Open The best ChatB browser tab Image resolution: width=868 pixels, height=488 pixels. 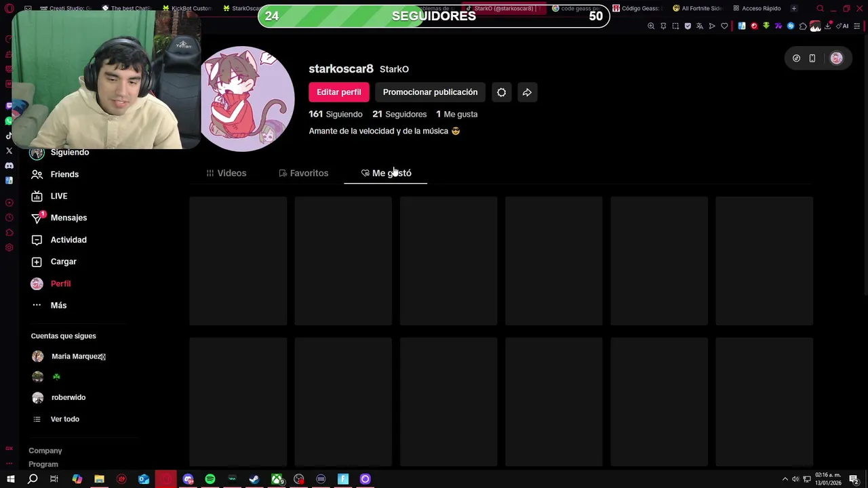(127, 8)
